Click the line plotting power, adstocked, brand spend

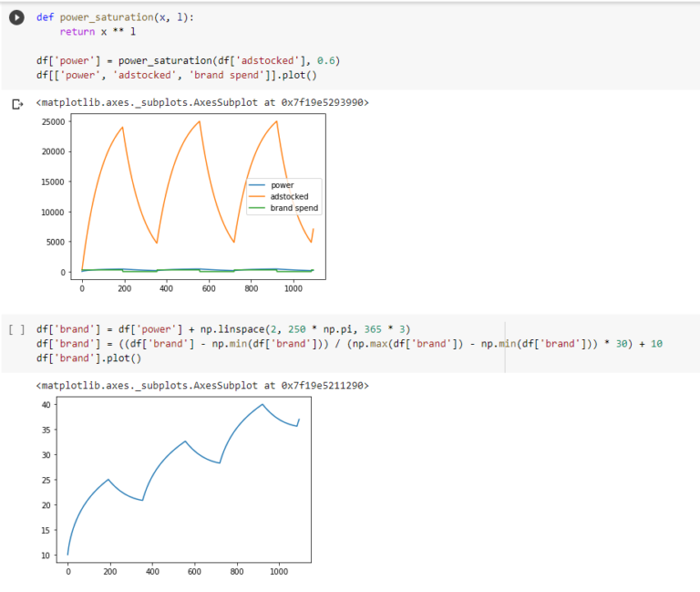point(176,75)
